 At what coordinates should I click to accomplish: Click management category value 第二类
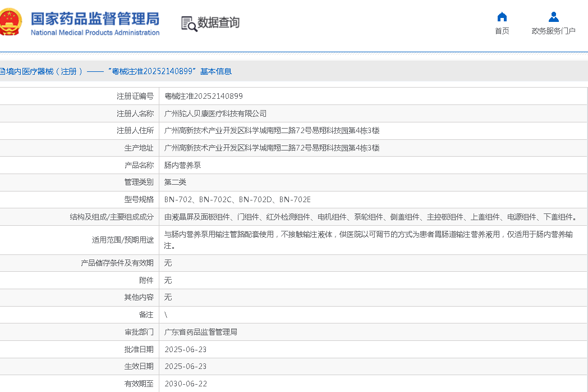(175, 182)
